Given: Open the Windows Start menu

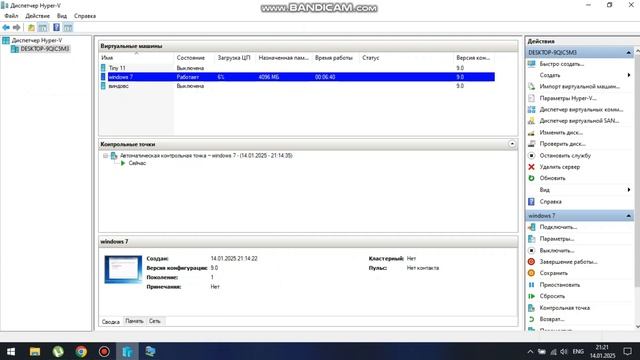Looking at the screenshot, I should (x=11, y=351).
